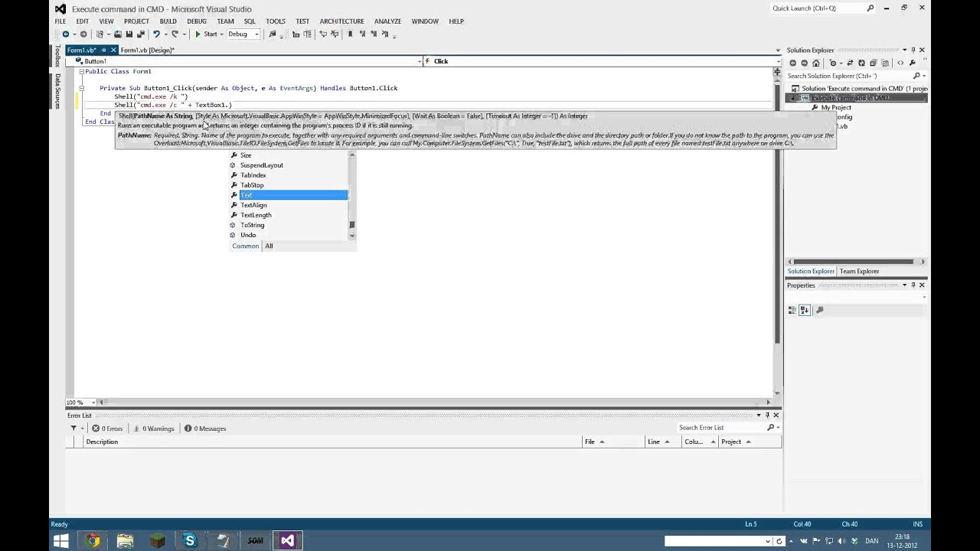Open the PROJECT menu
The image size is (980, 551).
pos(136,21)
